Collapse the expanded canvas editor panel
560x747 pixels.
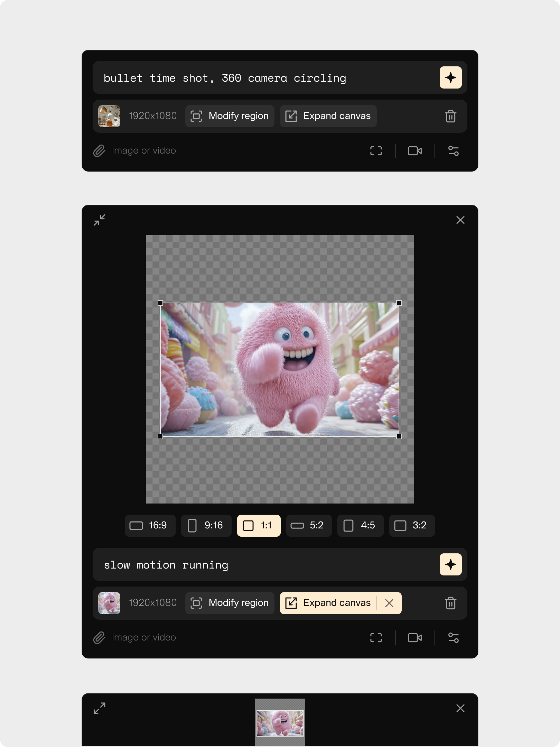100,220
